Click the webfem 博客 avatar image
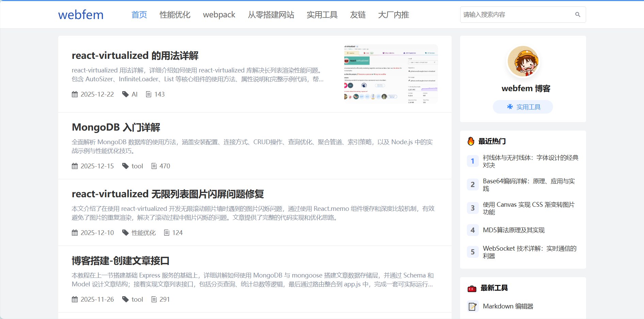 [522, 61]
